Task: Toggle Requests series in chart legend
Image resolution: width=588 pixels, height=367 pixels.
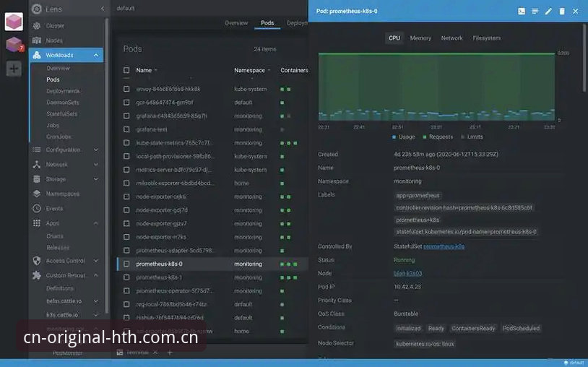Action: coord(438,137)
